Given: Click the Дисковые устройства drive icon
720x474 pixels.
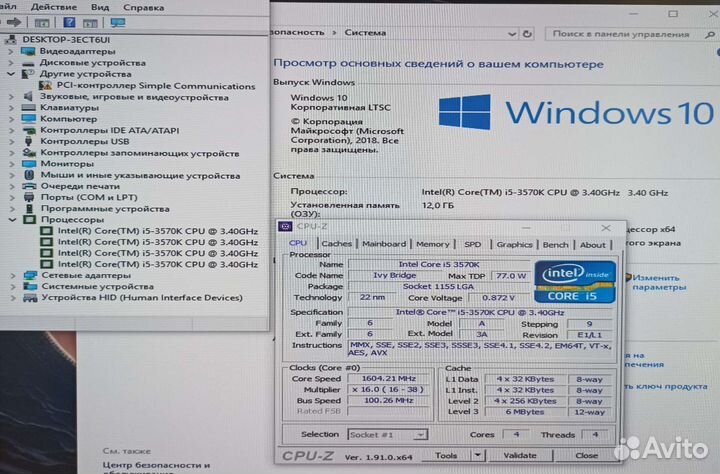Looking at the screenshot, I should (x=28, y=63).
